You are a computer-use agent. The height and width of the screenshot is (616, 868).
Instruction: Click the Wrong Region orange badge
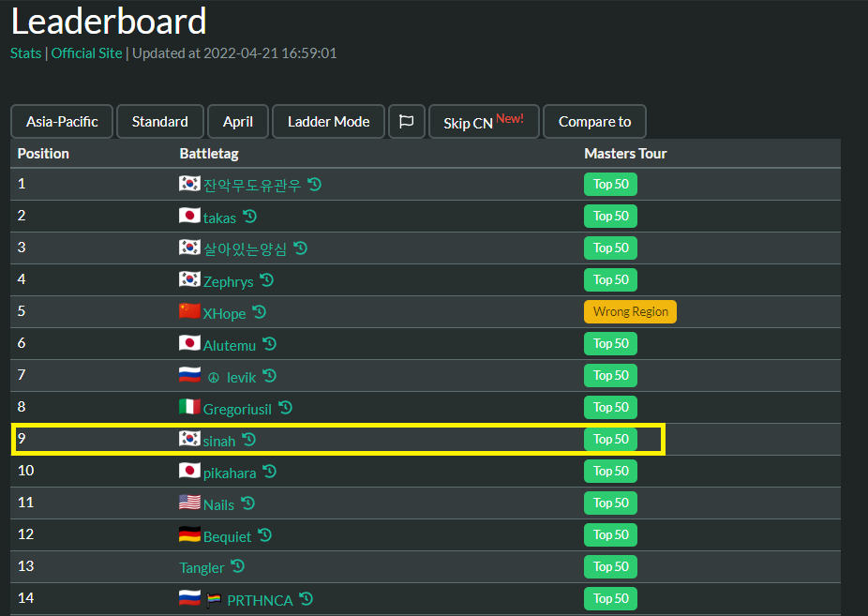point(630,312)
